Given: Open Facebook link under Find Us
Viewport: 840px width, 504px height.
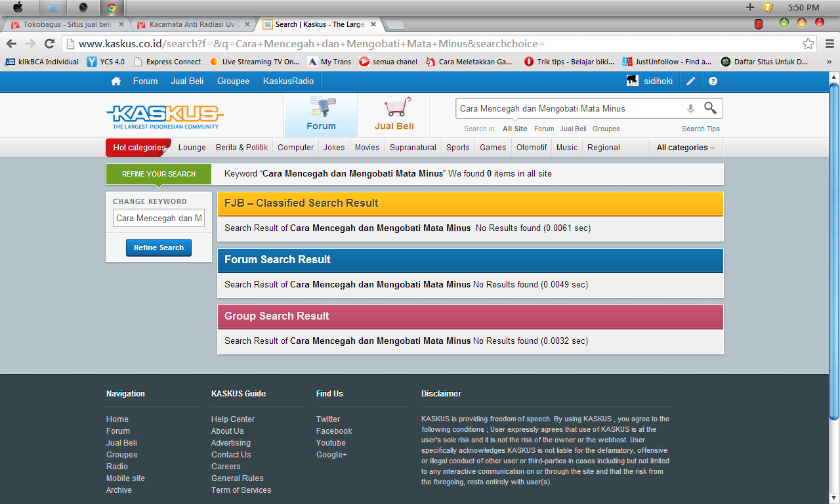Looking at the screenshot, I should pyautogui.click(x=334, y=431).
